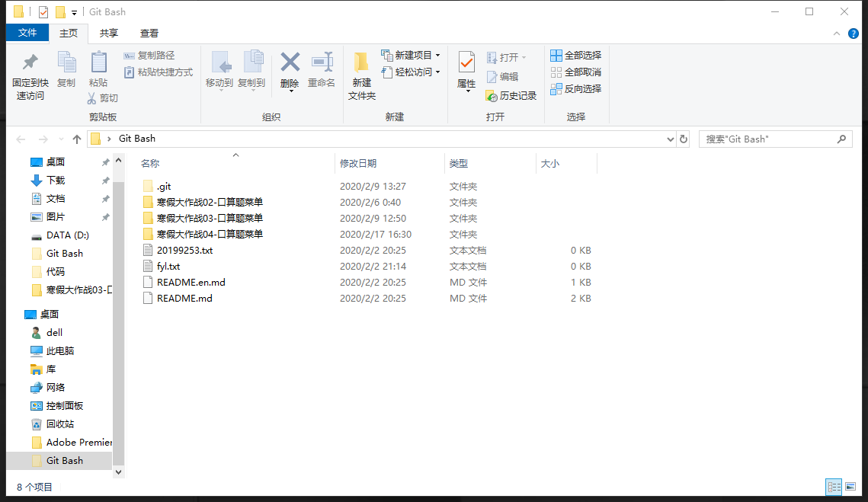Click sidebar scrollbar down arrow
This screenshot has width=868, height=502.
(x=118, y=472)
